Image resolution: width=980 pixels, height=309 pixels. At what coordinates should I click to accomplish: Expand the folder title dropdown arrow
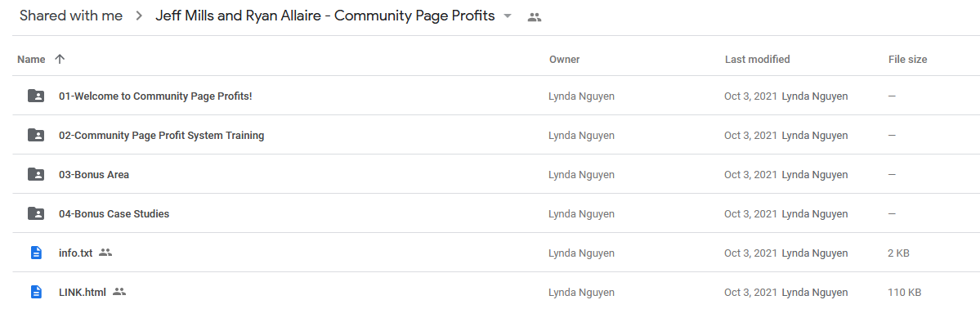click(508, 17)
